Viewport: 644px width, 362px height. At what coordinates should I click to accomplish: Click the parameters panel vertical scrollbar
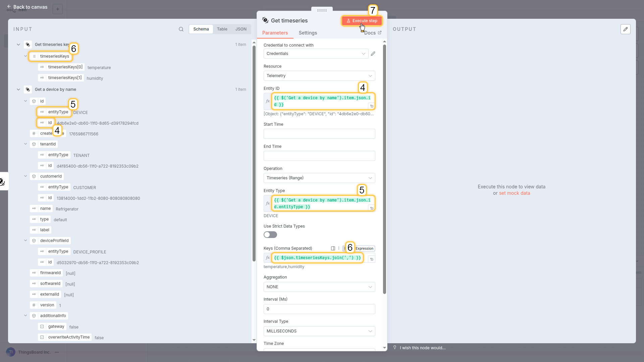click(x=384, y=168)
